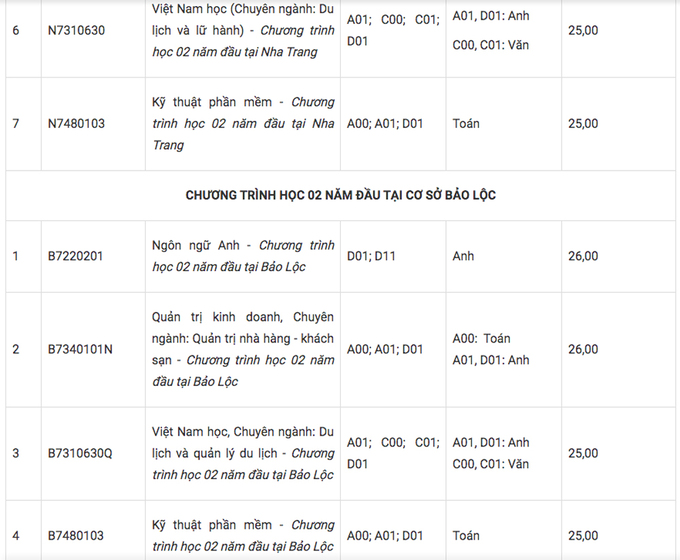This screenshot has height=560, width=680.
Task: Click the Anh subject cell in row B7220201
Action: pos(463,256)
